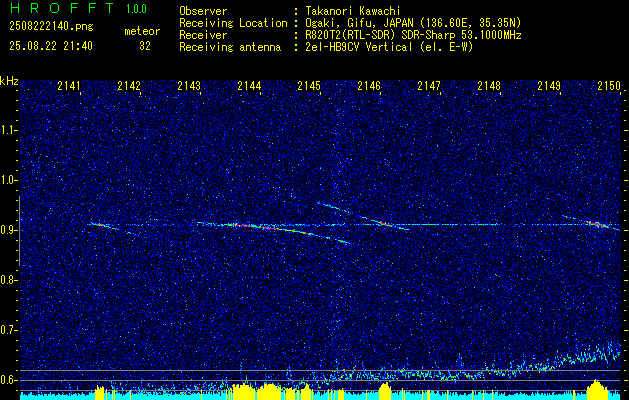
Task: Click the Receiver label
Action: (203, 35)
